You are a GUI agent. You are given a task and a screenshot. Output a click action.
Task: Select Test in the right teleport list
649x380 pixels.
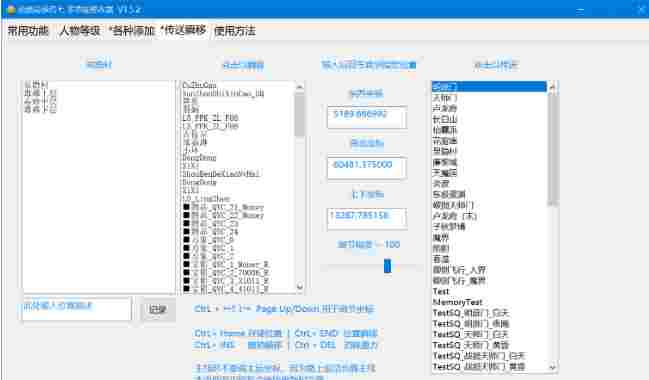pos(441,291)
